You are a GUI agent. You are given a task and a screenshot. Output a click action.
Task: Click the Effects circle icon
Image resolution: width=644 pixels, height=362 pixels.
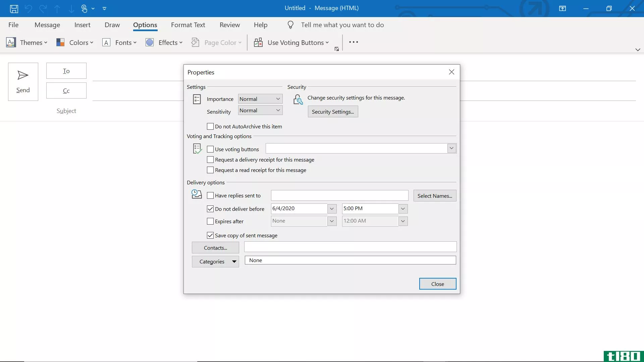[x=150, y=42]
